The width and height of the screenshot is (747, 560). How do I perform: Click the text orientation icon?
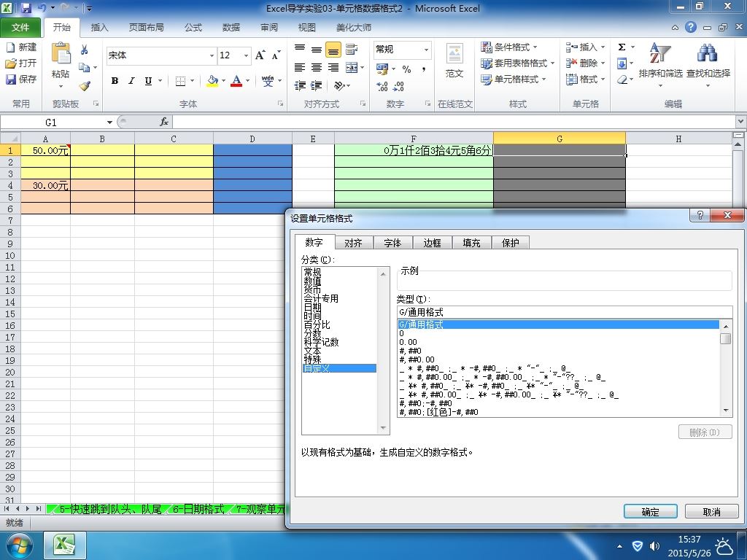(x=339, y=86)
